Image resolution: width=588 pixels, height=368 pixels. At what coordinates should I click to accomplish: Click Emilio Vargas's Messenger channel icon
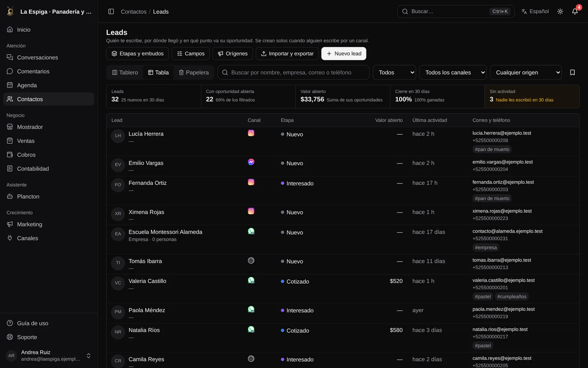(251, 162)
